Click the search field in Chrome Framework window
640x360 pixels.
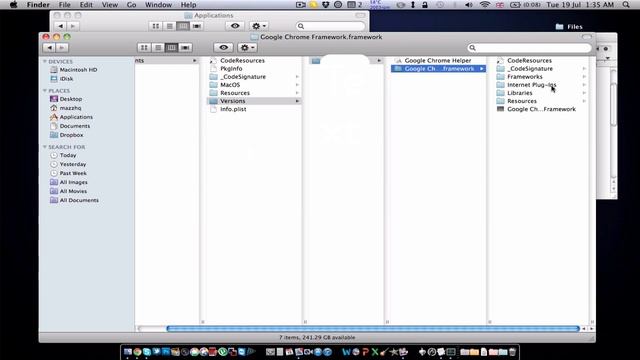[x=529, y=48]
